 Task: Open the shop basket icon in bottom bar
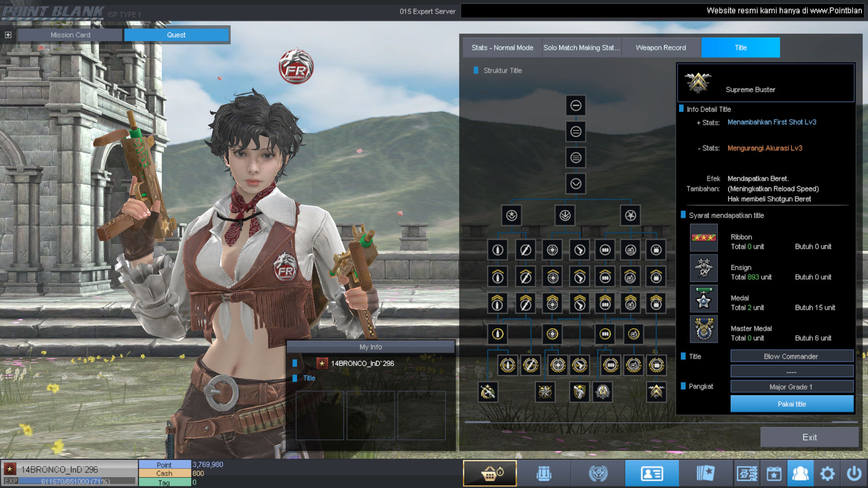[x=490, y=473]
